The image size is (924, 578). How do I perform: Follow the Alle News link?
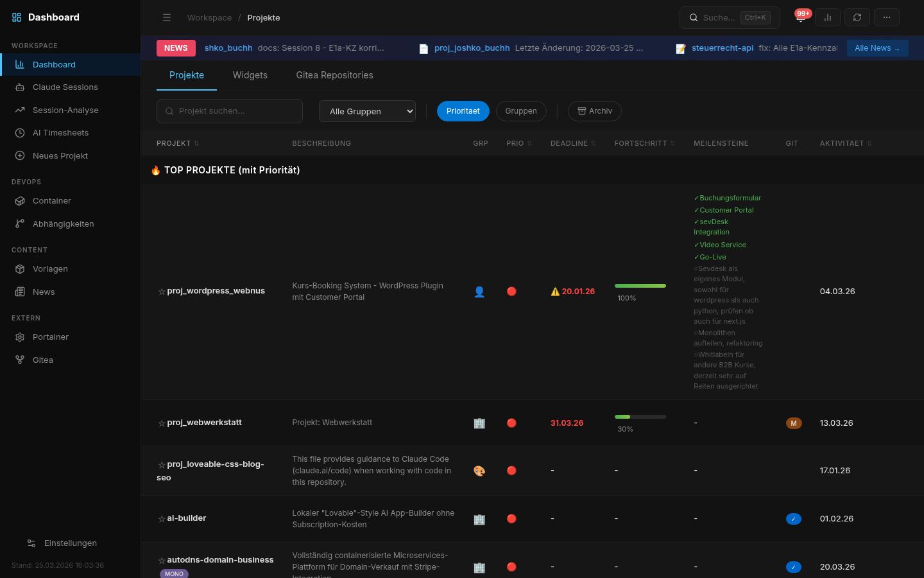click(877, 48)
